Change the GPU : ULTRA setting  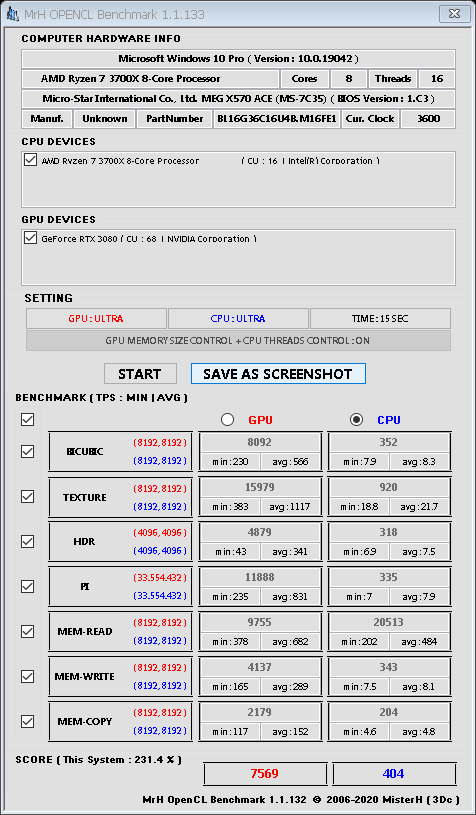96,319
